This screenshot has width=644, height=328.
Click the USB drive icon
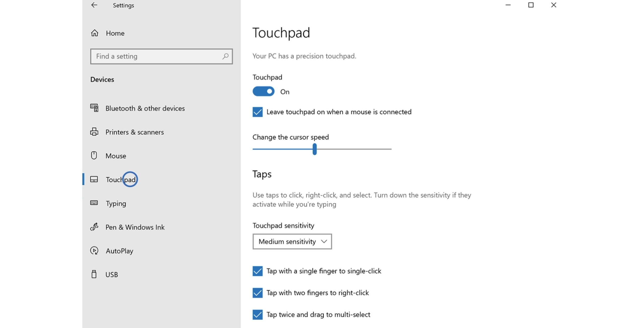(x=94, y=274)
